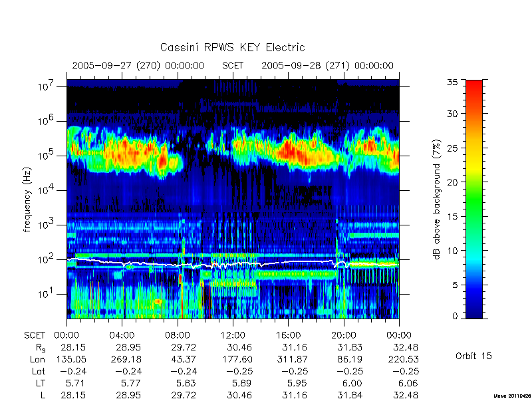
Task: Click the Lon value 43.37
Action: click(x=184, y=359)
